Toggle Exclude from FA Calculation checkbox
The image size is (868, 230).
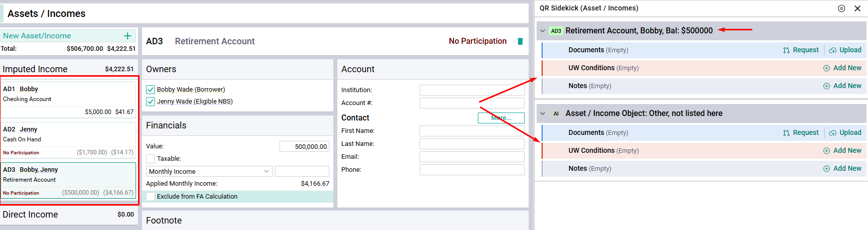[150, 197]
